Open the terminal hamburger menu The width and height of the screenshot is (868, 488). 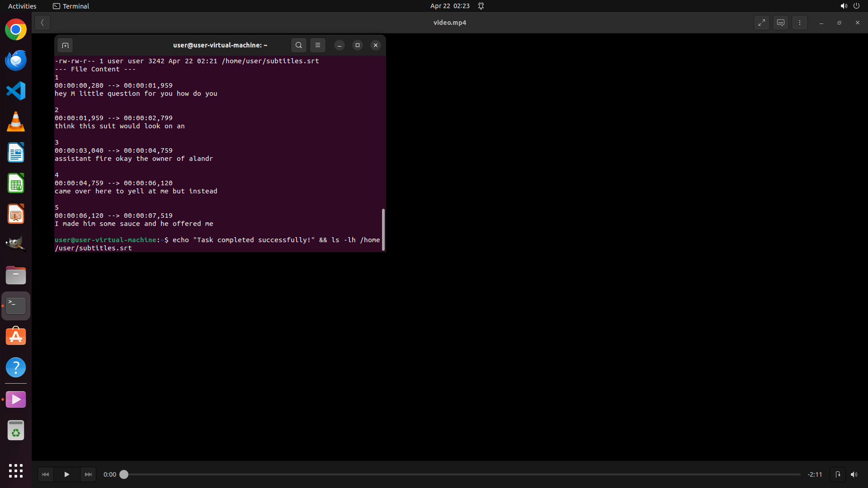(x=318, y=45)
